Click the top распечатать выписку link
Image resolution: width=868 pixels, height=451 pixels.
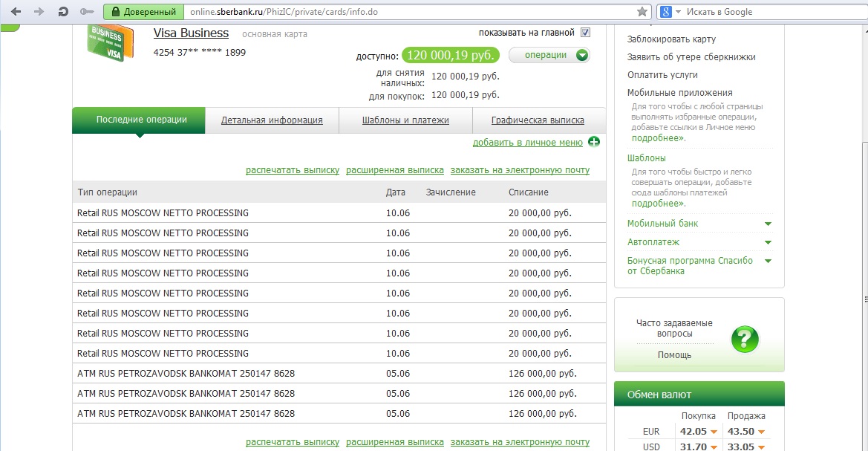tap(293, 170)
